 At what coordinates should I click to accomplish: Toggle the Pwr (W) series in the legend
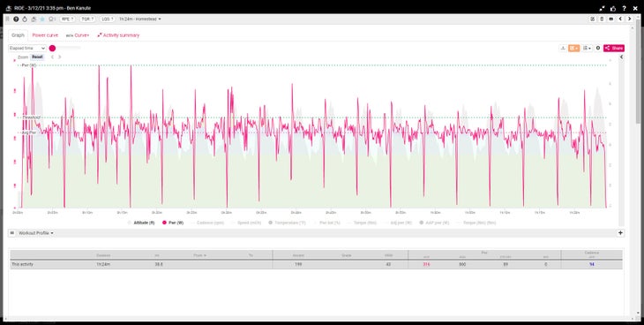[x=173, y=223]
